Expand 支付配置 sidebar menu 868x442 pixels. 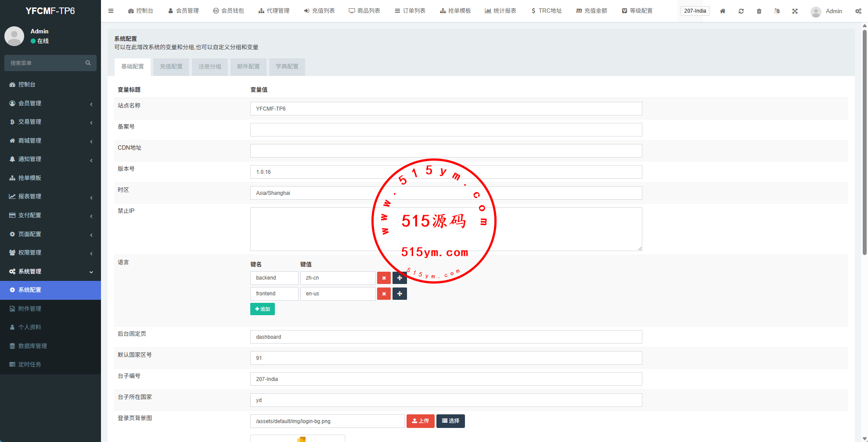pos(50,216)
